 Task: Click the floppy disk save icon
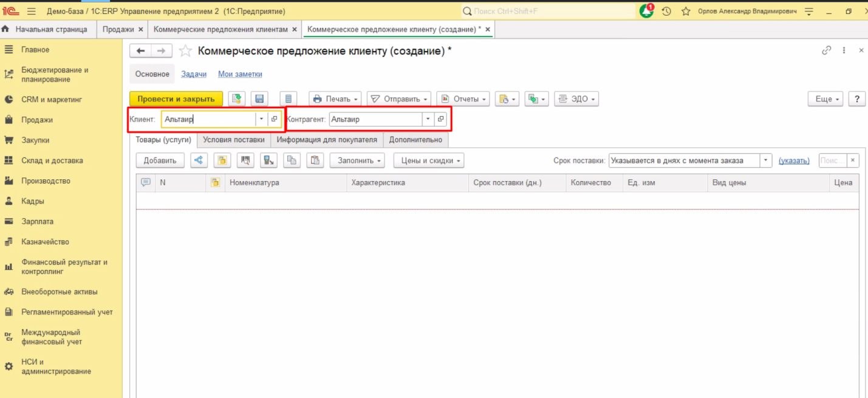click(260, 99)
